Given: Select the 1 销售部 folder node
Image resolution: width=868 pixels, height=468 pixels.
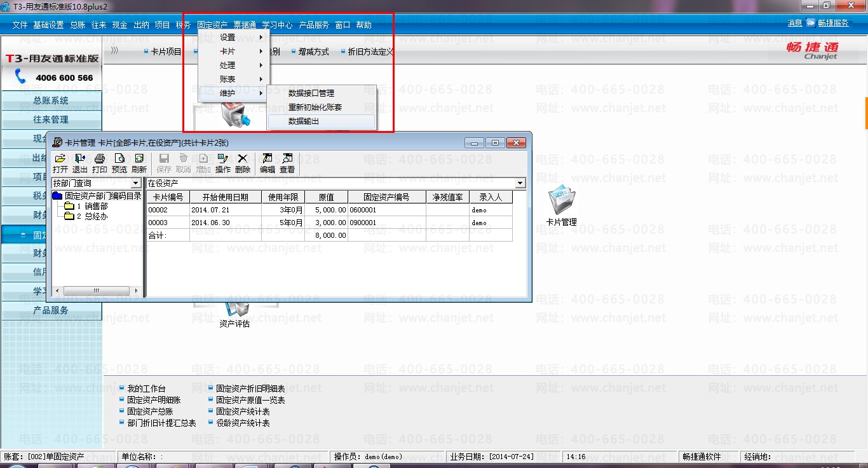Looking at the screenshot, I should click(86, 206).
